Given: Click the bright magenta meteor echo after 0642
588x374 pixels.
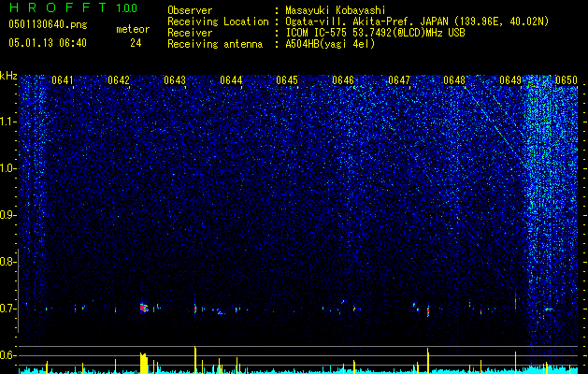Looking at the screenshot, I should (x=144, y=308).
